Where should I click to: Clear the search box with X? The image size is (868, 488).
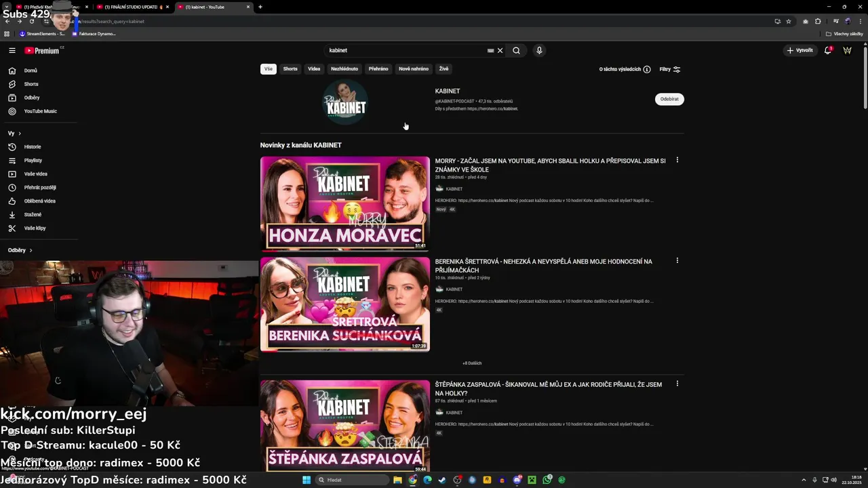[500, 50]
